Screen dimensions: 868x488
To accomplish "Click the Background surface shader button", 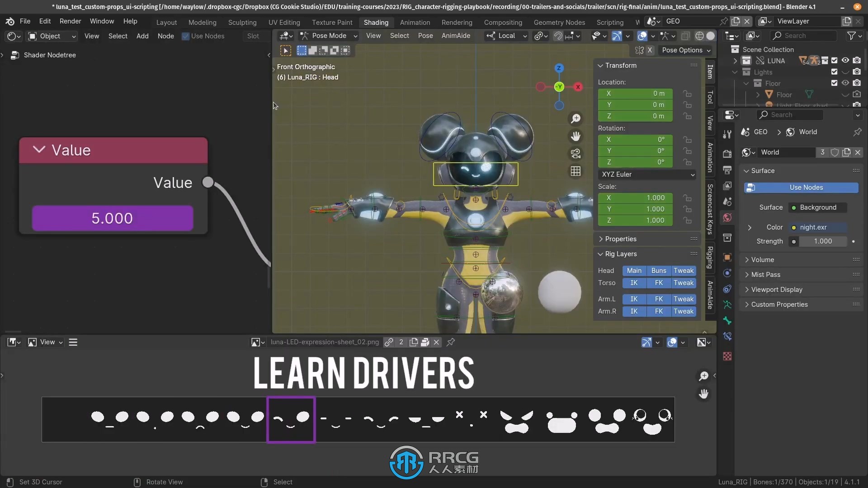I will 818,207.
